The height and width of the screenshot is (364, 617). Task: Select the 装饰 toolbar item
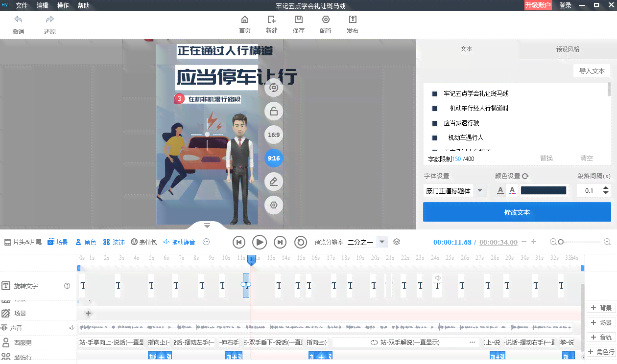114,242
